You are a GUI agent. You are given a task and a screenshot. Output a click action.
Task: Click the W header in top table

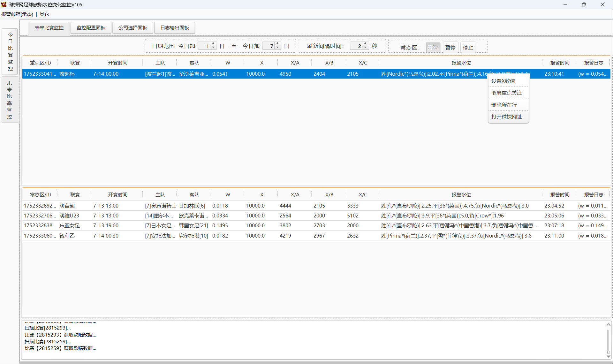coord(228,63)
